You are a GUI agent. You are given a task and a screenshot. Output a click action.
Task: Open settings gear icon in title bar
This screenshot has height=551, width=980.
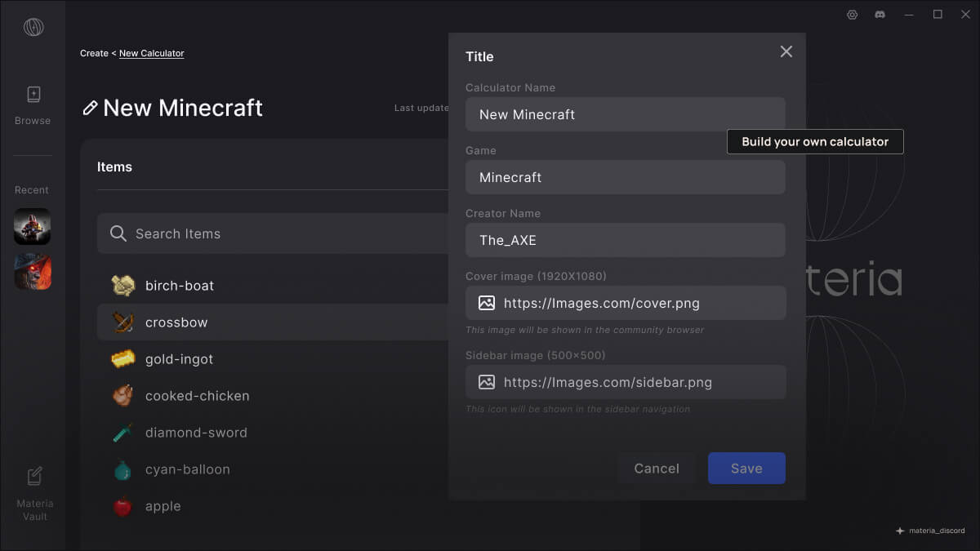[x=852, y=15]
